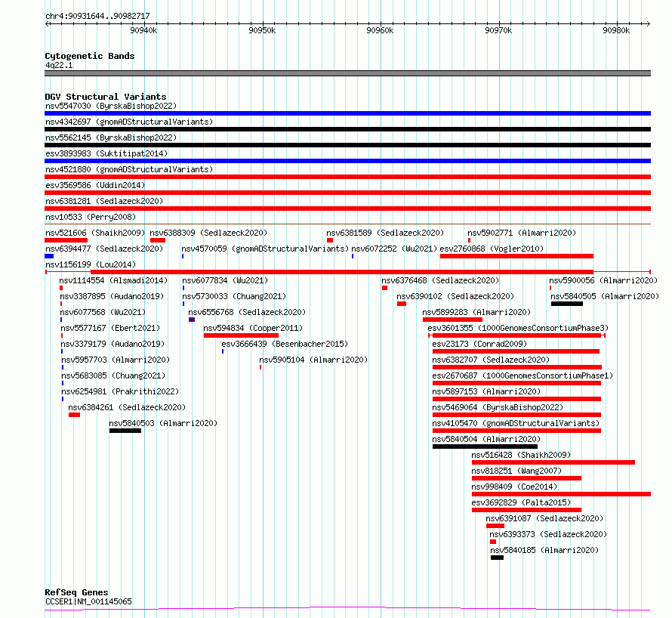The height and width of the screenshot is (618, 672).
Task: Click the gray 4q22.1 cytogenetic band bar
Action: coord(347,73)
